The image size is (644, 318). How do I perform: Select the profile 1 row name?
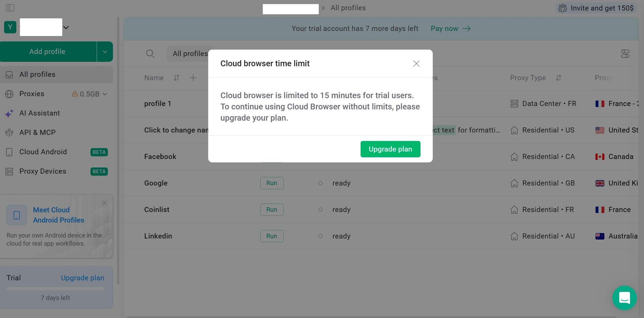(x=158, y=104)
